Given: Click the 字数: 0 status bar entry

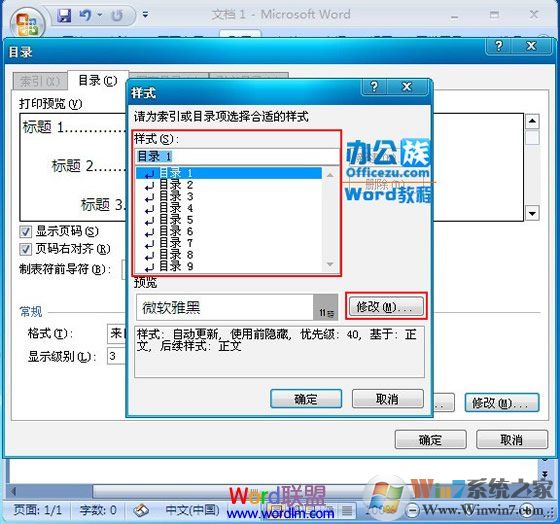Looking at the screenshot, I should (x=98, y=510).
